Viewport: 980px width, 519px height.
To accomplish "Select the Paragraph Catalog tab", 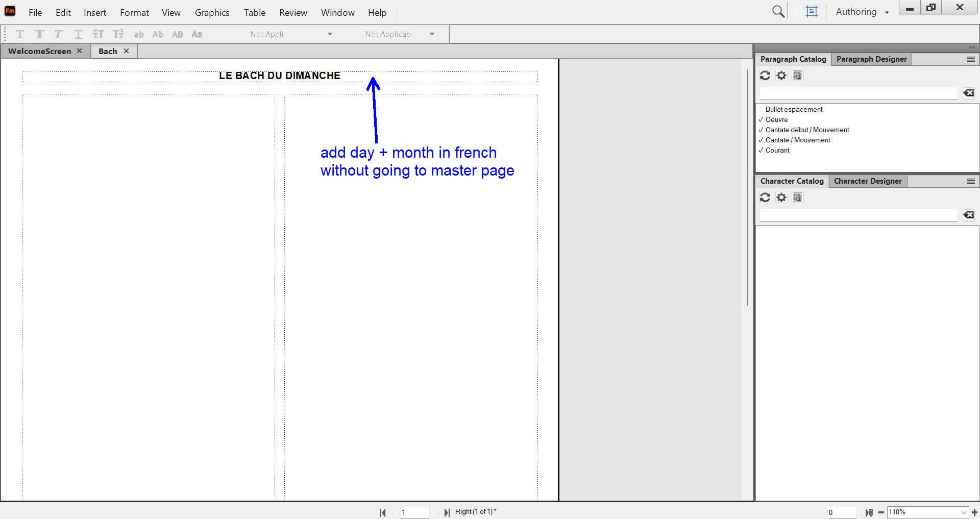I will click(x=793, y=59).
